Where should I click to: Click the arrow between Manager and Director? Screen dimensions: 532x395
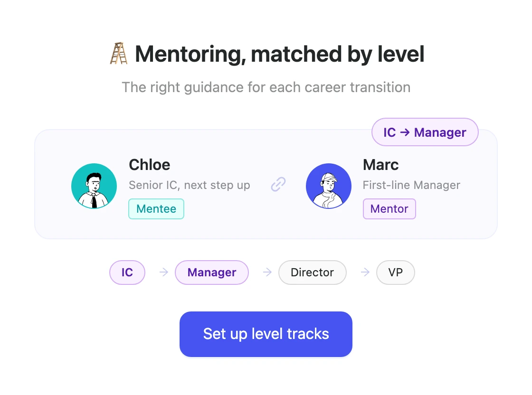(267, 272)
